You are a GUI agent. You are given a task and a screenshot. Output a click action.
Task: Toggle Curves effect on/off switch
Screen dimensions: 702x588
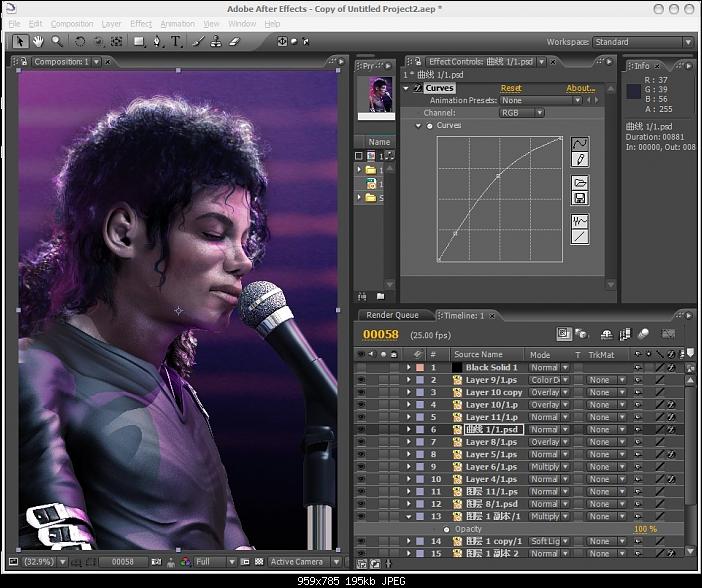[417, 88]
